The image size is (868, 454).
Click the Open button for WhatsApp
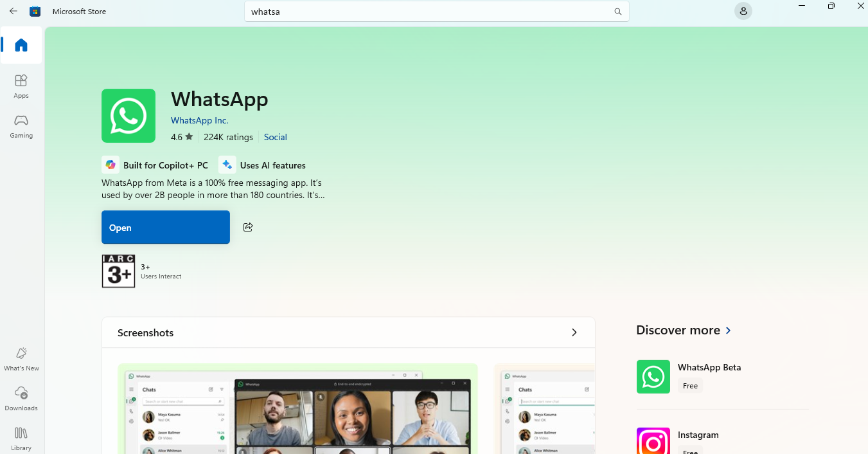click(x=166, y=227)
